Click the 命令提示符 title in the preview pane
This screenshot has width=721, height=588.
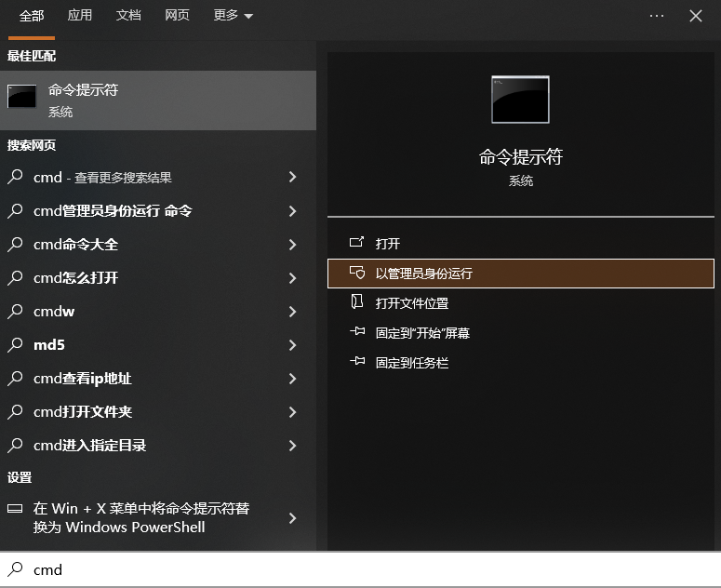521,157
